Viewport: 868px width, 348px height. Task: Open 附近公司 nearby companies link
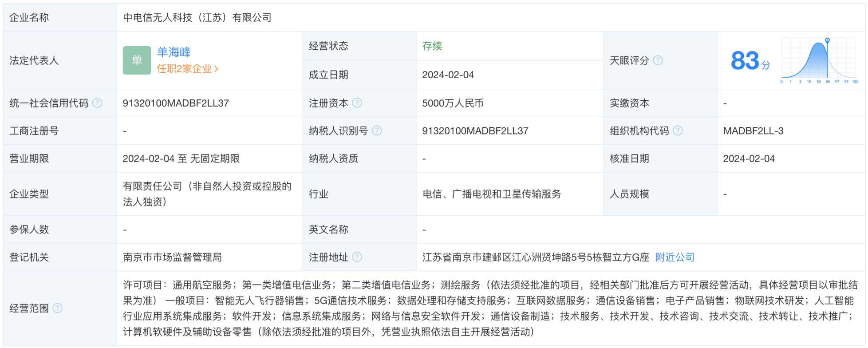point(675,257)
